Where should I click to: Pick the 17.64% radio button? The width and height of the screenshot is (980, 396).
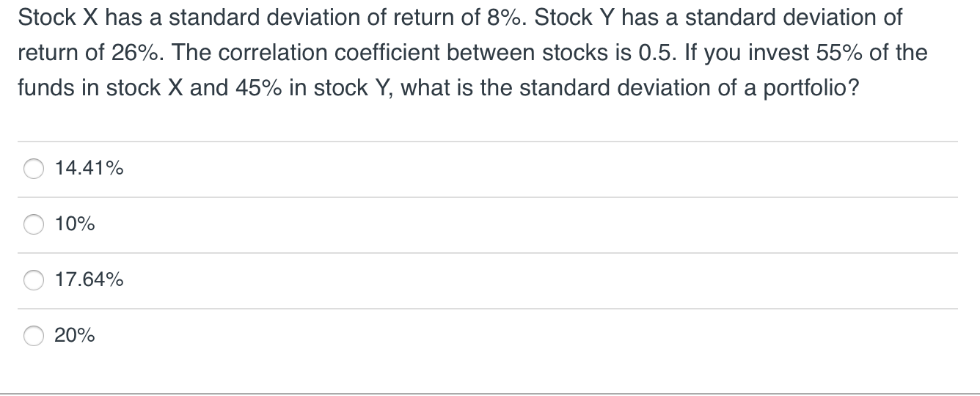(x=34, y=281)
